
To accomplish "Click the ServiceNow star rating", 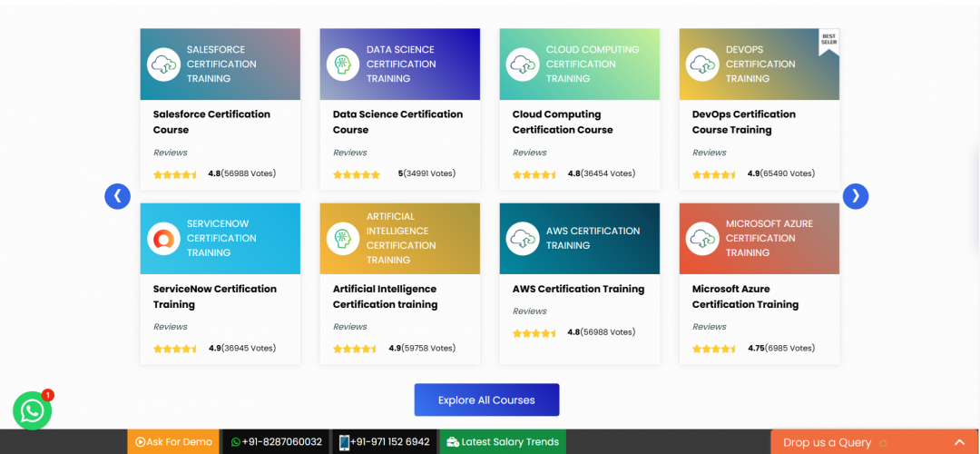I will tap(175, 349).
